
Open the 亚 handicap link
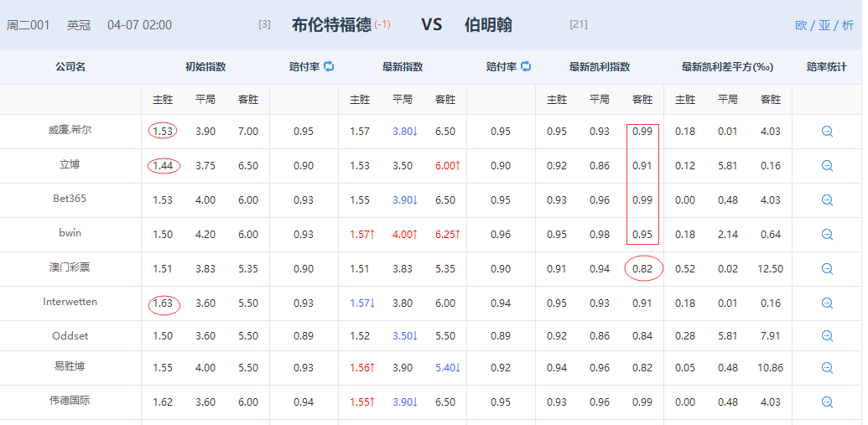[825, 25]
